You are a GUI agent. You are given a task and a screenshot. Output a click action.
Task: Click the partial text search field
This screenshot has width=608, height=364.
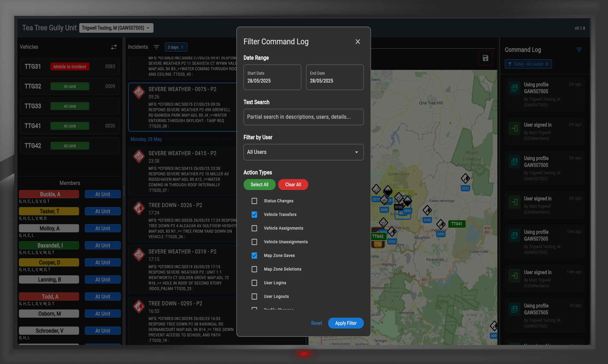tap(303, 117)
